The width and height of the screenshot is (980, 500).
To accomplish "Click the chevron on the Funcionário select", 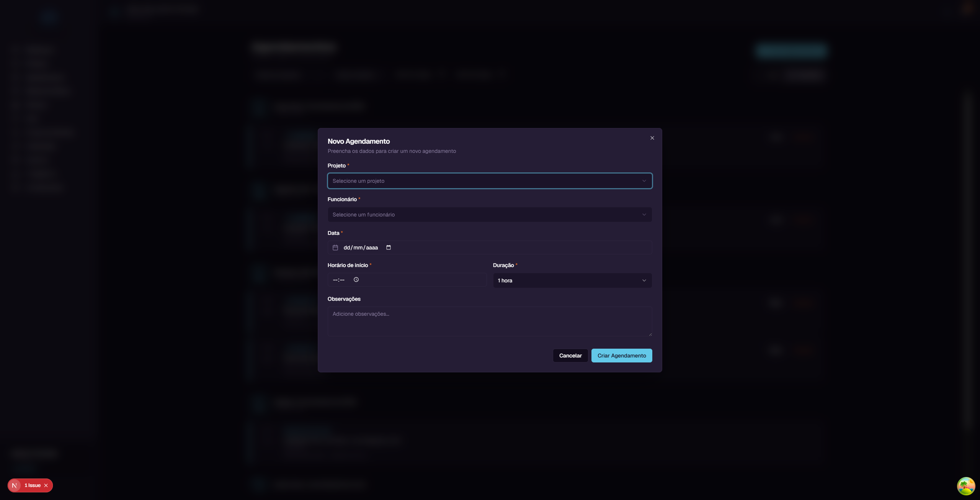I will [644, 215].
